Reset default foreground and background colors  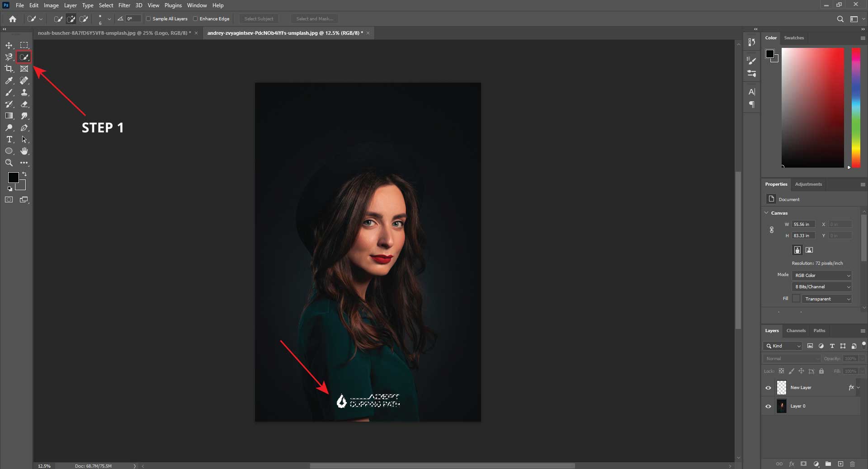pyautogui.click(x=10, y=189)
